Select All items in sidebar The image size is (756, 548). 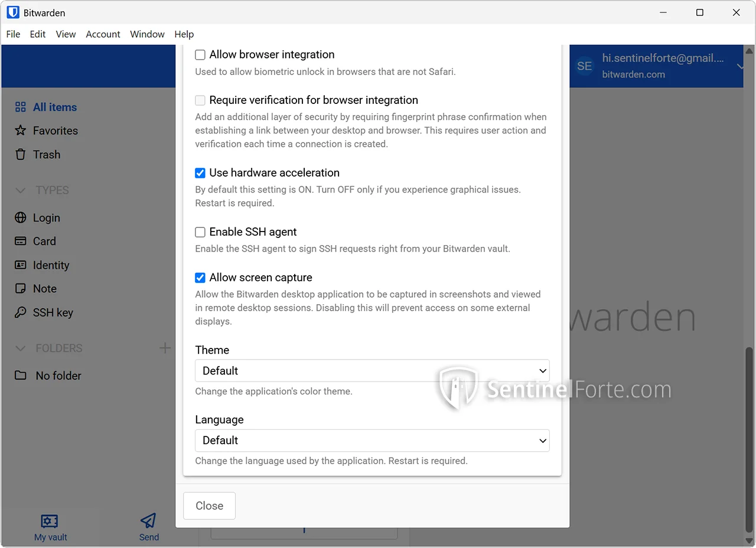(55, 107)
